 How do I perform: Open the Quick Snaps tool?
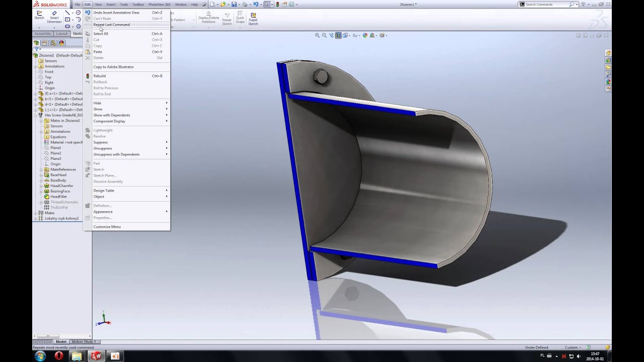click(x=240, y=18)
